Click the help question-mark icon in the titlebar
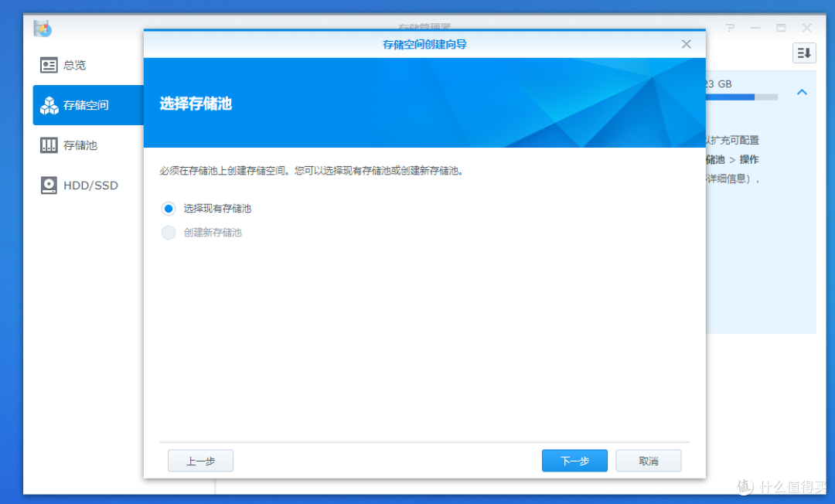Image resolution: width=835 pixels, height=504 pixels. 729,28
